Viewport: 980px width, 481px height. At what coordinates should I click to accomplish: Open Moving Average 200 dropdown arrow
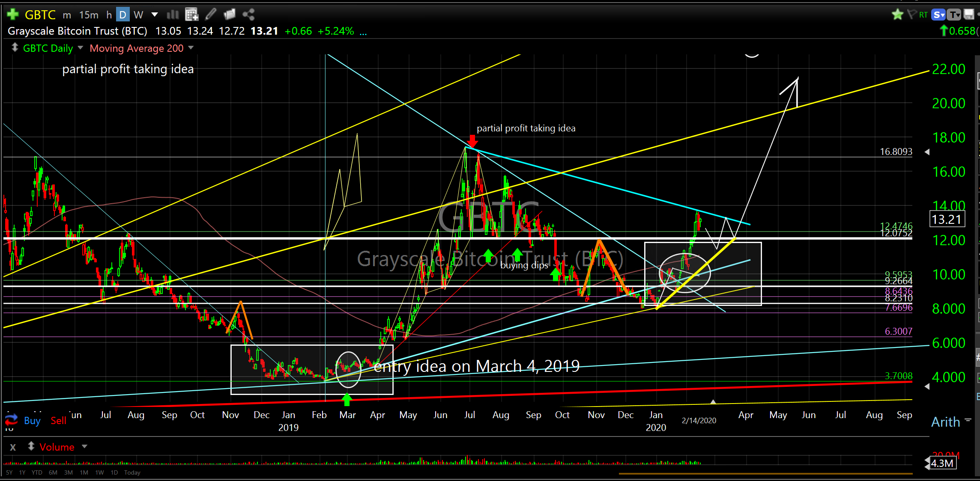pyautogui.click(x=191, y=48)
